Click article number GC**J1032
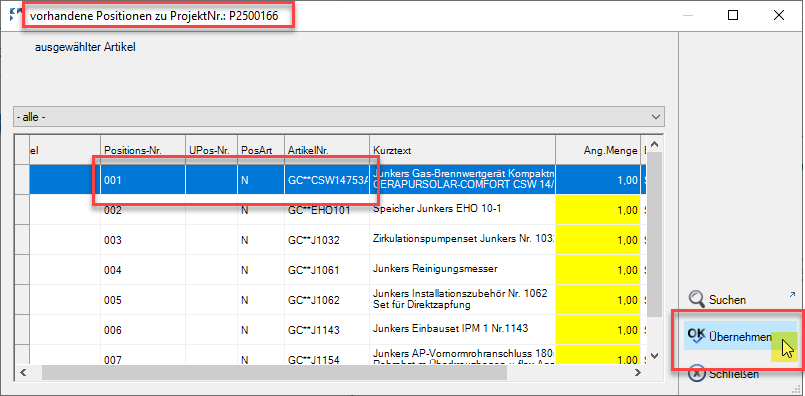Image resolution: width=805 pixels, height=396 pixels. (327, 240)
